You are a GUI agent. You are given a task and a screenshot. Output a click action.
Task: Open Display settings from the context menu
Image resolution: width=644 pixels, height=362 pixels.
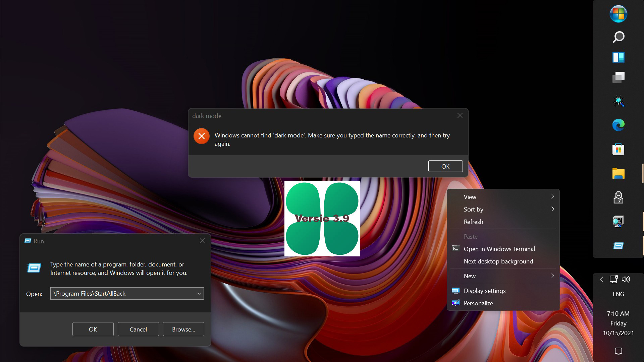point(503,291)
